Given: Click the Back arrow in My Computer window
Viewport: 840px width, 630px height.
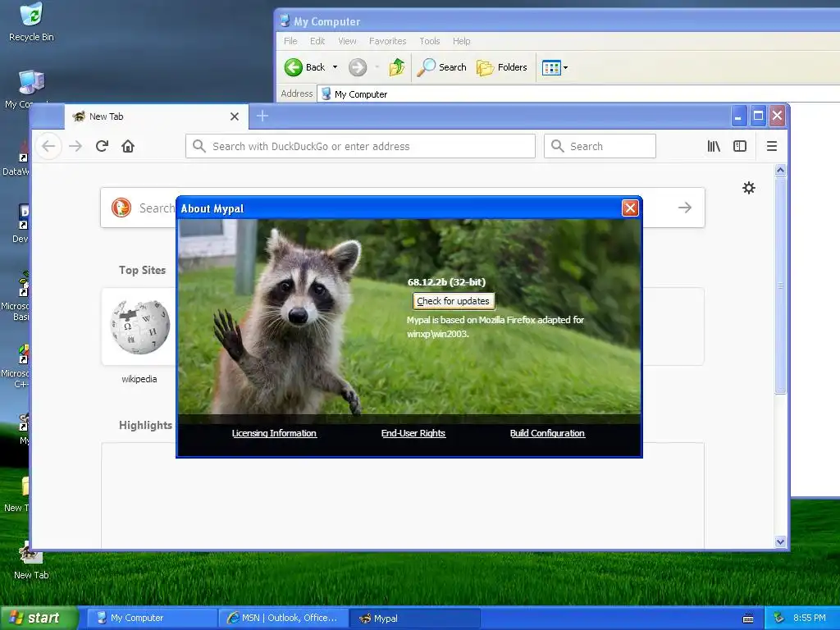Looking at the screenshot, I should (x=305, y=67).
